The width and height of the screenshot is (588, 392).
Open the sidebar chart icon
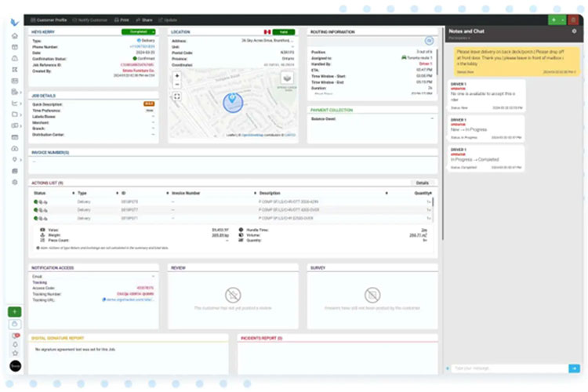(x=15, y=103)
